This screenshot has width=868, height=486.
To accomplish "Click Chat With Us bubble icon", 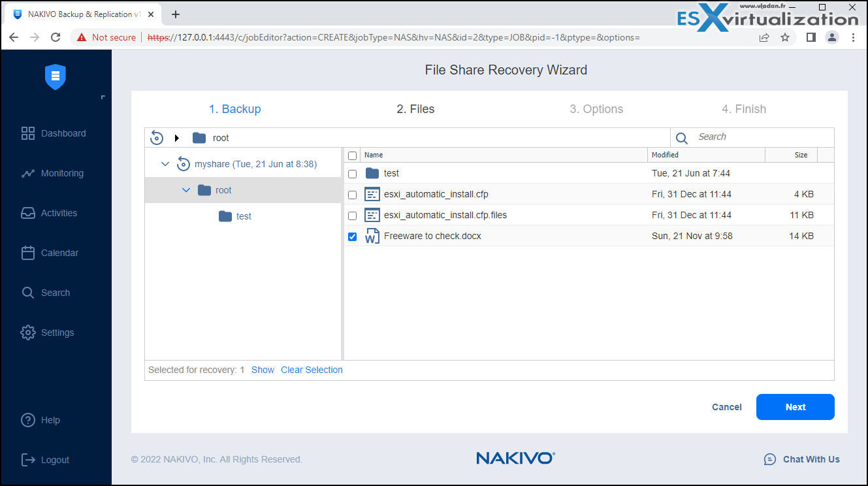I will pos(770,459).
